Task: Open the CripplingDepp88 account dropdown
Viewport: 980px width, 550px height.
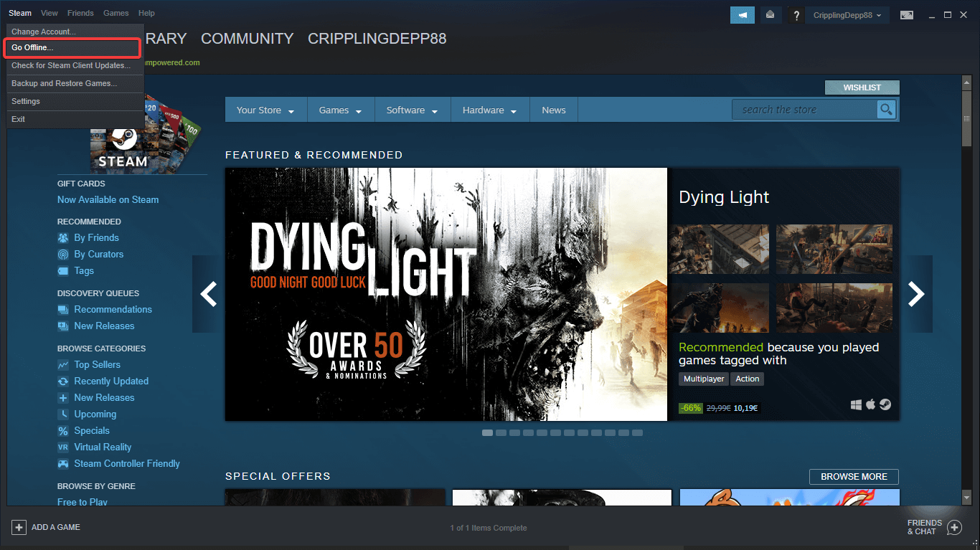Action: (848, 15)
